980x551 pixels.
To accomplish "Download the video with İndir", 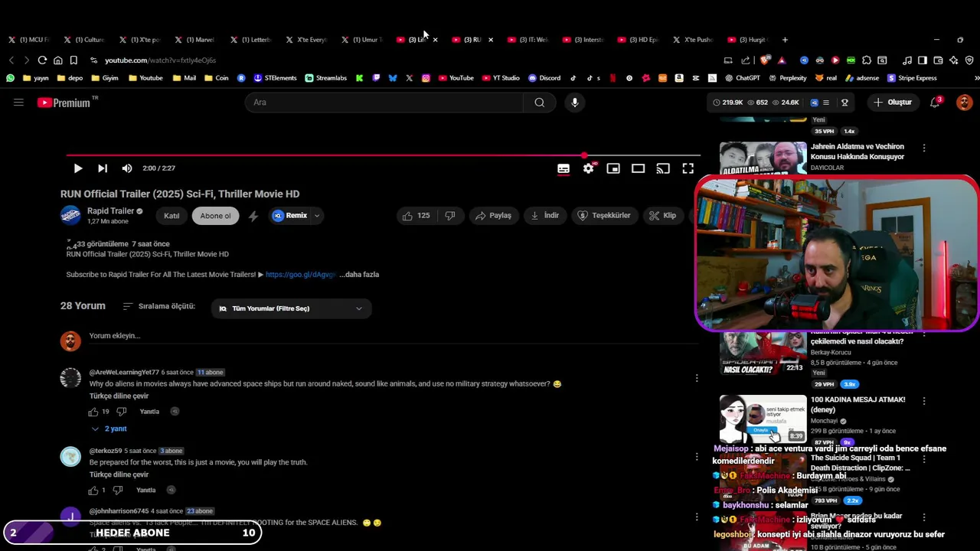I will (545, 216).
